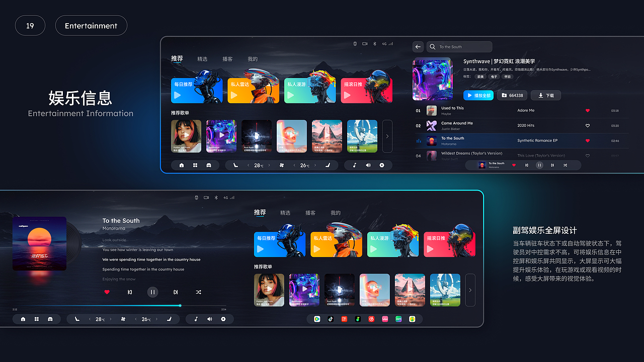Lower the 28℃ temperature in the top screen
Viewport: 644px width, 362px height.
248,165
